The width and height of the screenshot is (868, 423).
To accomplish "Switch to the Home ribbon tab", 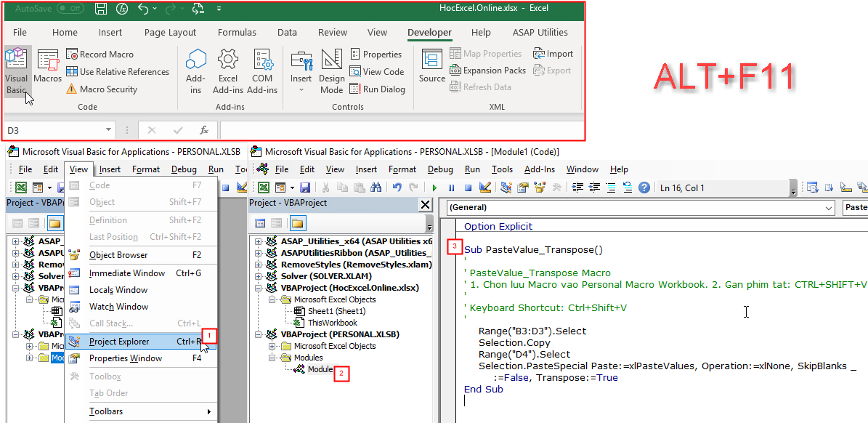I will [x=65, y=32].
